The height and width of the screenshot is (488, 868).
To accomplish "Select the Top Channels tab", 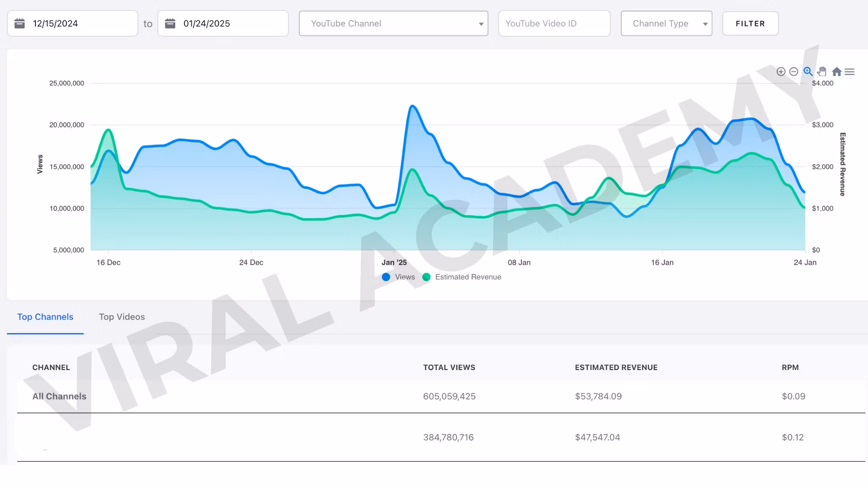I will tap(45, 317).
